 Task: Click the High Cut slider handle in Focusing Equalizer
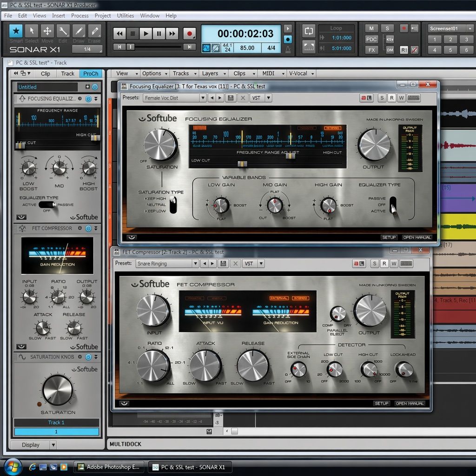coord(291,156)
